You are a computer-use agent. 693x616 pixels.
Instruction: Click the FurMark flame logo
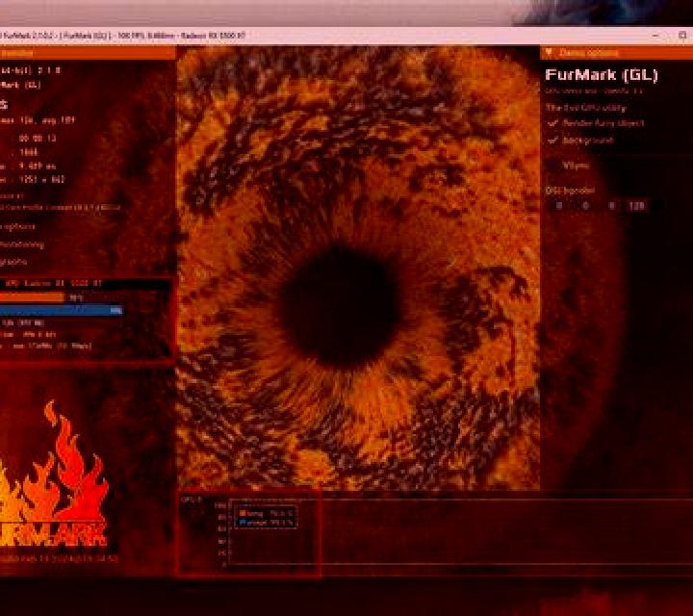[54, 475]
